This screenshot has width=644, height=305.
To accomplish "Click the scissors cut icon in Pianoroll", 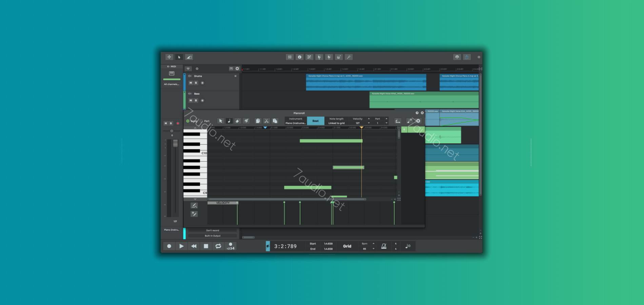I will (266, 121).
